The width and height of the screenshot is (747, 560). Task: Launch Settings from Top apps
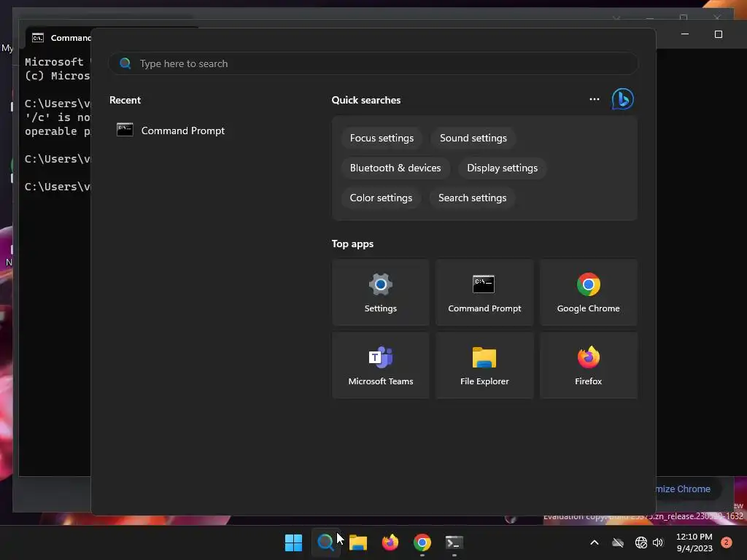[381, 292]
